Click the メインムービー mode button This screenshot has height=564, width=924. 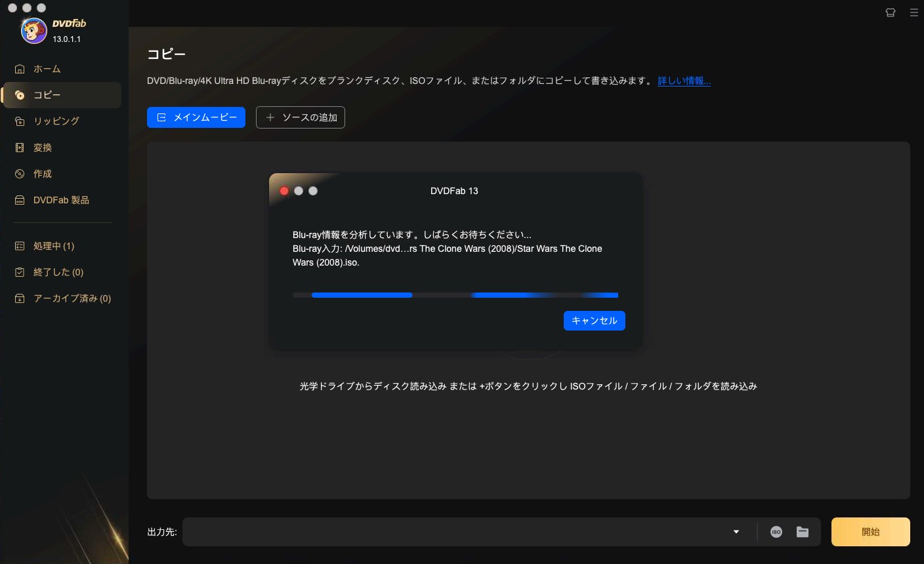click(196, 117)
